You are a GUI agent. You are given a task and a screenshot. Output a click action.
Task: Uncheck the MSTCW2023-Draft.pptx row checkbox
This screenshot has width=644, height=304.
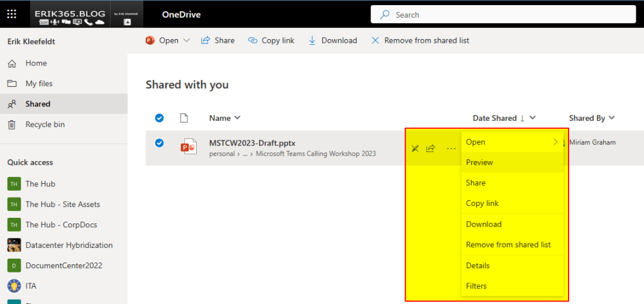tap(159, 143)
